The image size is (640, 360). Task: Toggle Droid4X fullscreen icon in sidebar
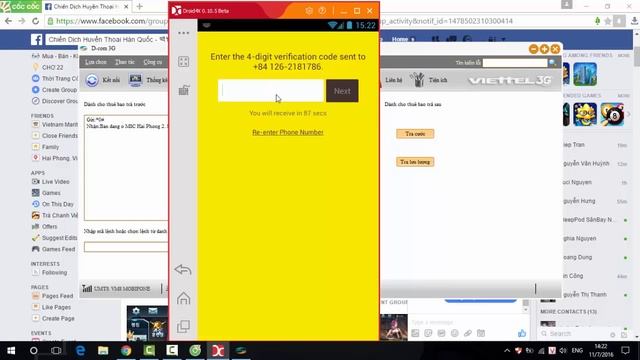point(184,62)
